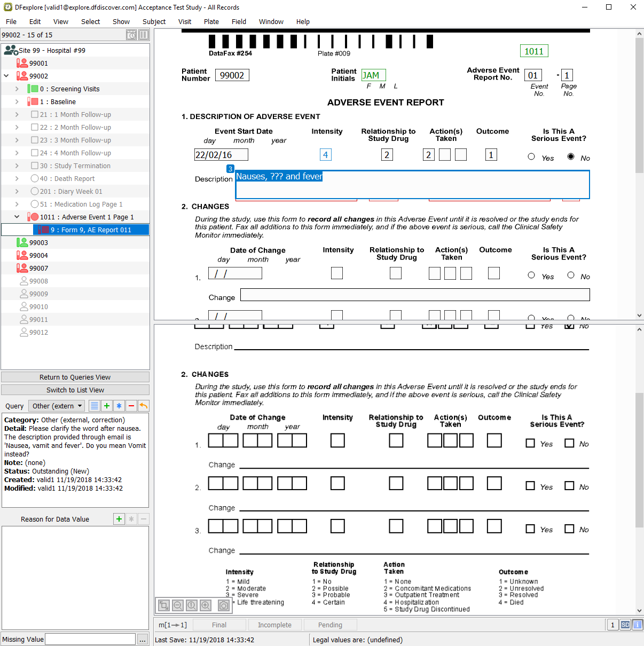The image size is (644, 646).
Task: Click the SD icon in status bar
Action: click(x=625, y=625)
